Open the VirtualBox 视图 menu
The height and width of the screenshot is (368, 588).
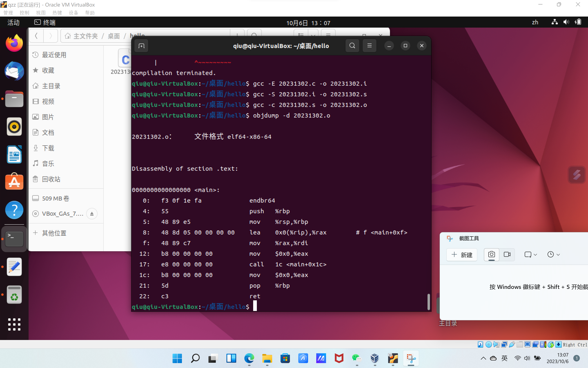coord(41,13)
